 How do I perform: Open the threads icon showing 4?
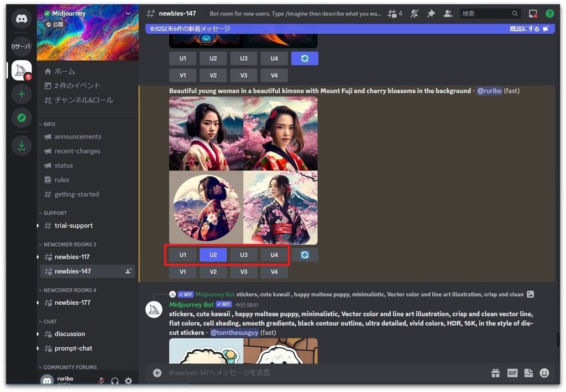click(x=395, y=14)
